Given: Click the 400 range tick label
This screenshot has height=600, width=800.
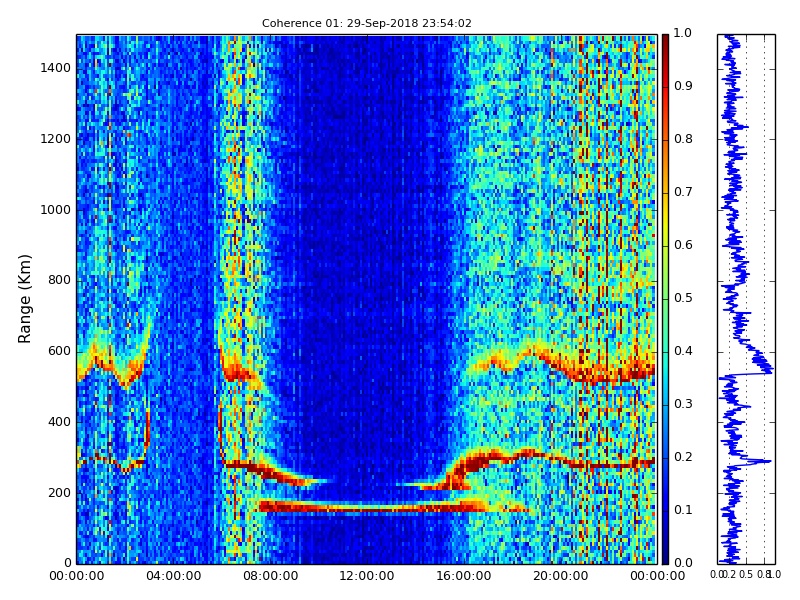Looking at the screenshot, I should (60, 422).
